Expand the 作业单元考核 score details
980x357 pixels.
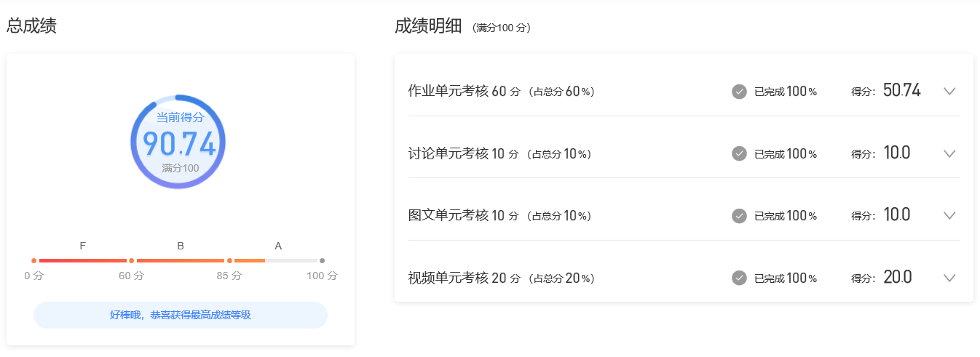point(949,92)
